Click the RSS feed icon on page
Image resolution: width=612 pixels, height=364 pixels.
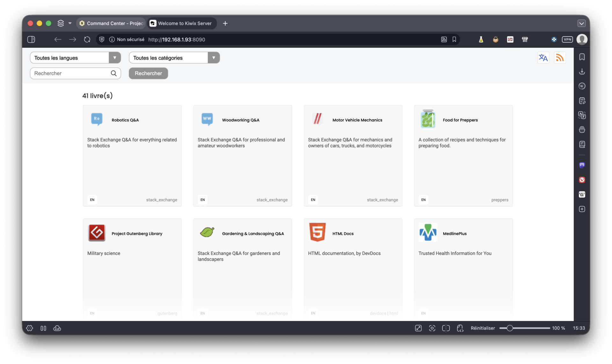(x=560, y=58)
